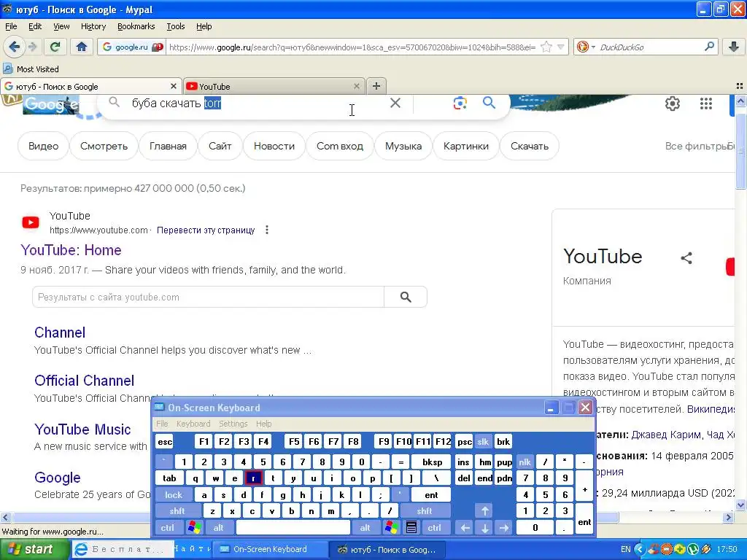Image resolution: width=747 pixels, height=560 pixels.
Task: Open the Википедия link in the panel
Action: click(711, 408)
